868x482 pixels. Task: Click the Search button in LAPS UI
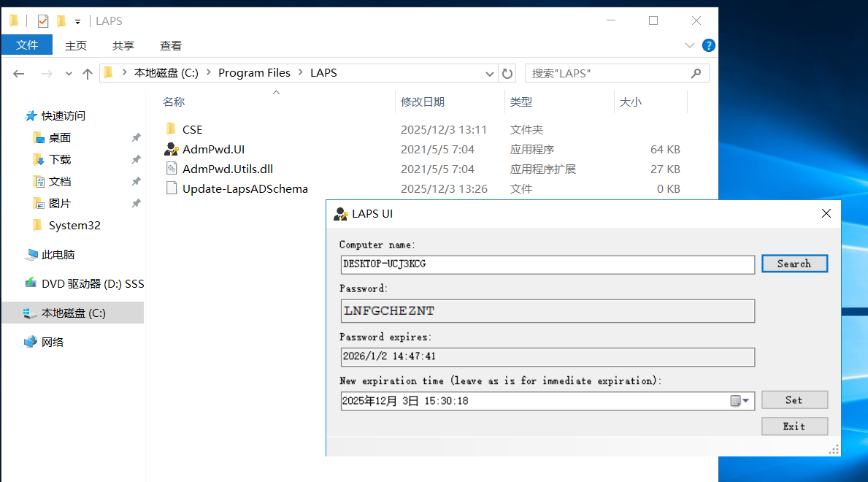click(x=794, y=264)
